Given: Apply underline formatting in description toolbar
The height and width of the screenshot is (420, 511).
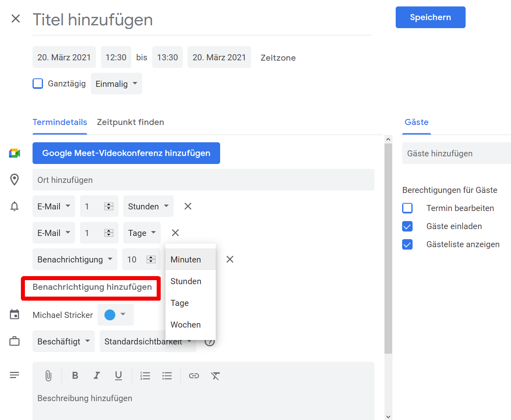Looking at the screenshot, I should click(119, 375).
